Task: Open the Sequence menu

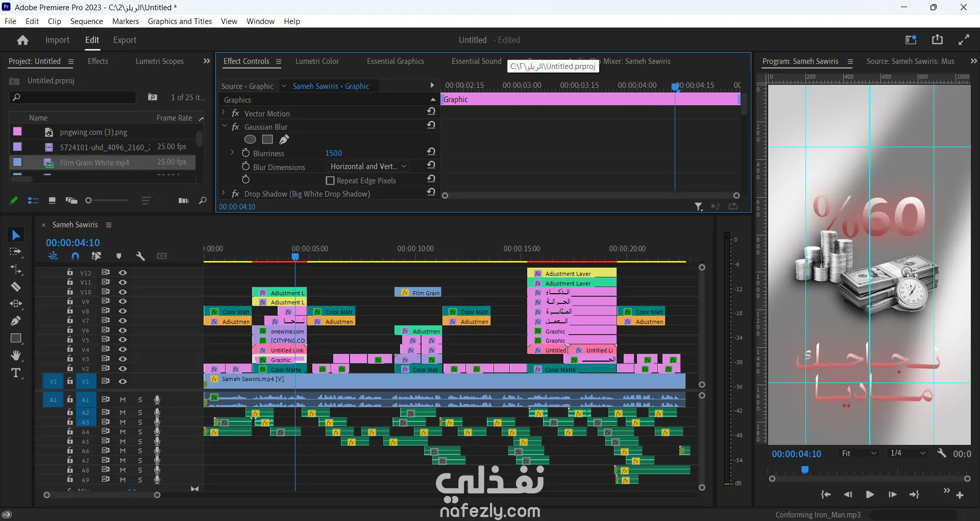Action: tap(87, 21)
